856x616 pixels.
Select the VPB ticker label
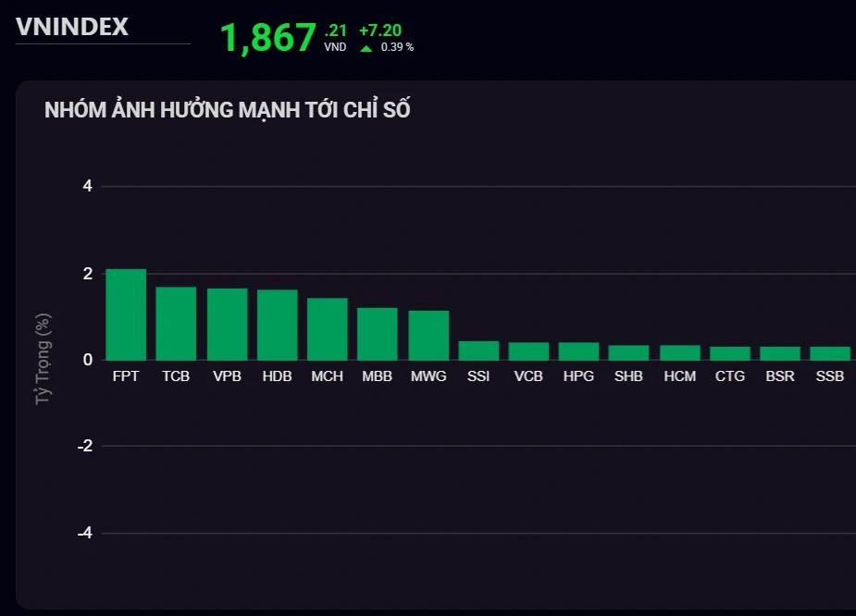click(227, 376)
